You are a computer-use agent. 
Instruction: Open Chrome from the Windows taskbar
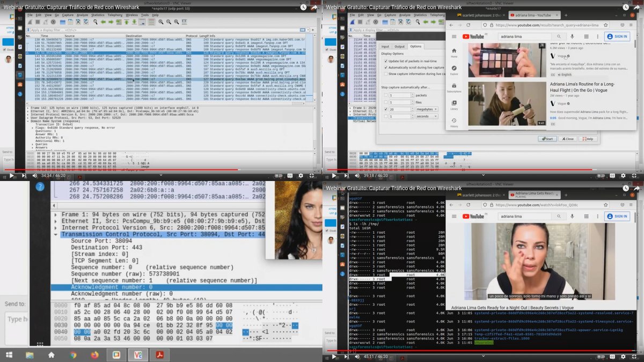tap(73, 354)
